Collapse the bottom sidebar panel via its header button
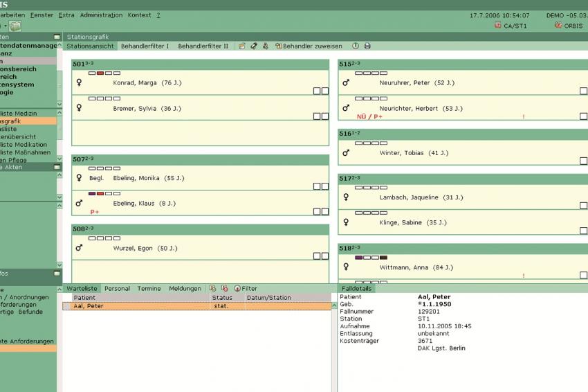The image size is (588, 392). [57, 274]
